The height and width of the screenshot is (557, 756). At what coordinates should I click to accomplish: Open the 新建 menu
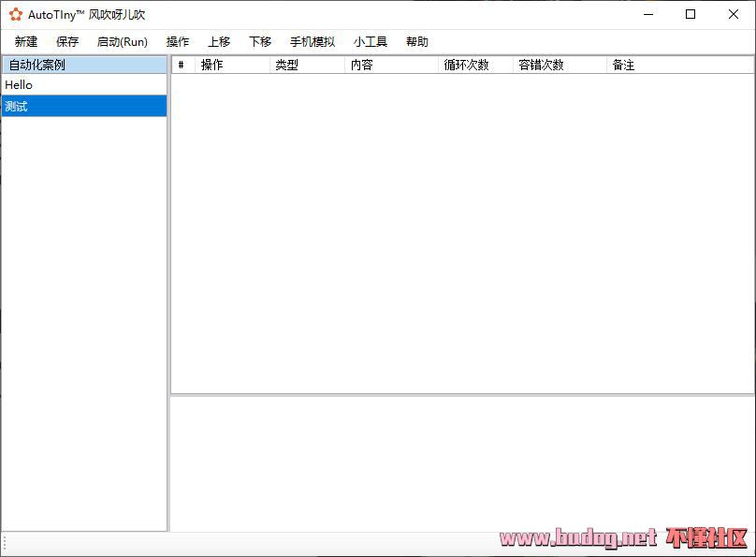[26, 42]
